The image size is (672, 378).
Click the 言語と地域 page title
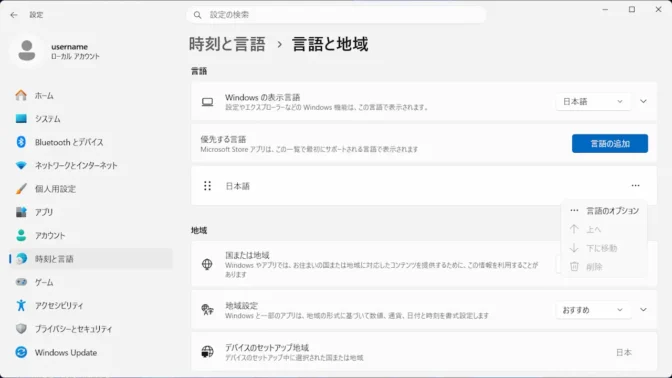(x=330, y=44)
